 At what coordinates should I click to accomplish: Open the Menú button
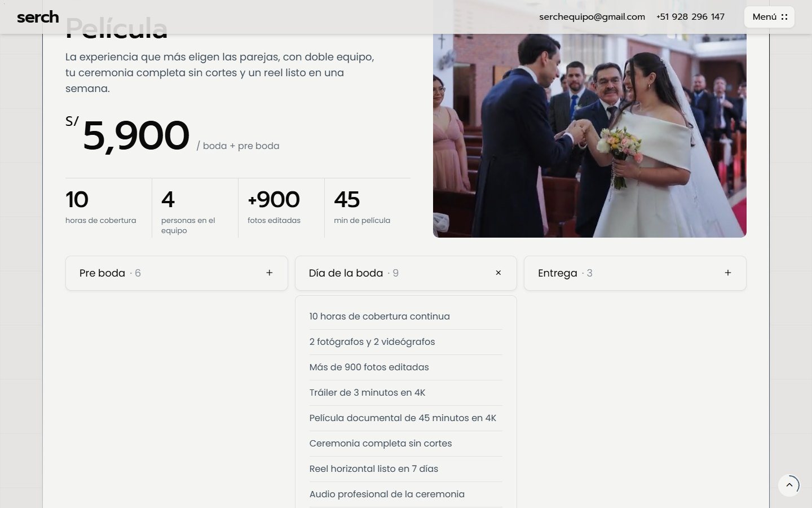tap(769, 17)
